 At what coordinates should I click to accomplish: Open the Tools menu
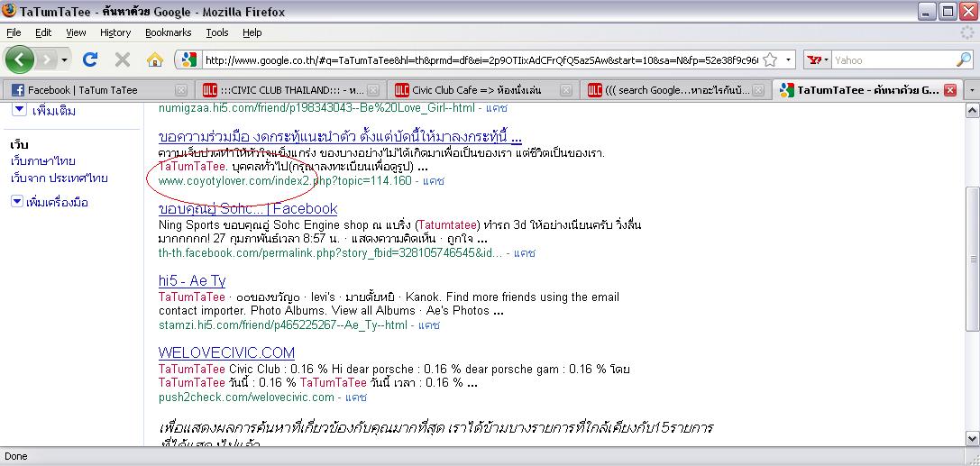[216, 32]
